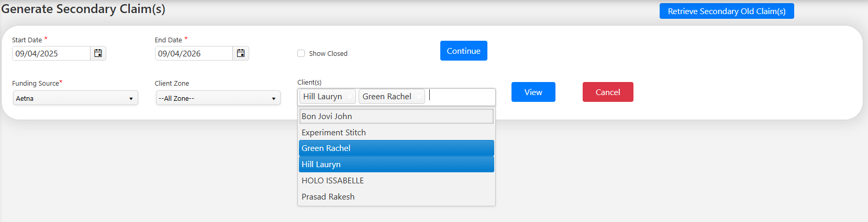Open the Client Zone dropdown

[218, 98]
